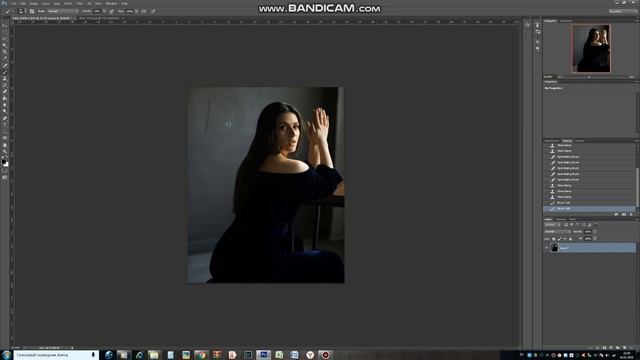Select the Gradient tool
Screen dimensions: 640x360
click(5, 98)
